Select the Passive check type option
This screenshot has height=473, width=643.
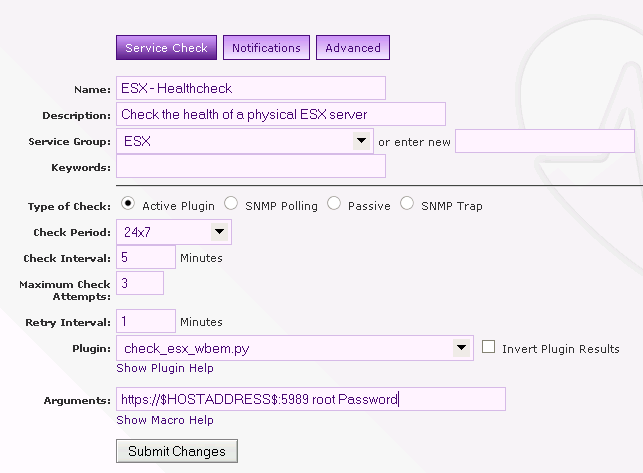(x=334, y=205)
